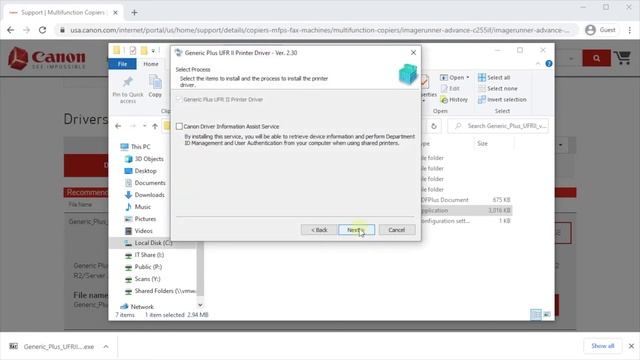Click Explorer Back navigation arrow
This screenshot has height=360, width=640.
(118, 126)
